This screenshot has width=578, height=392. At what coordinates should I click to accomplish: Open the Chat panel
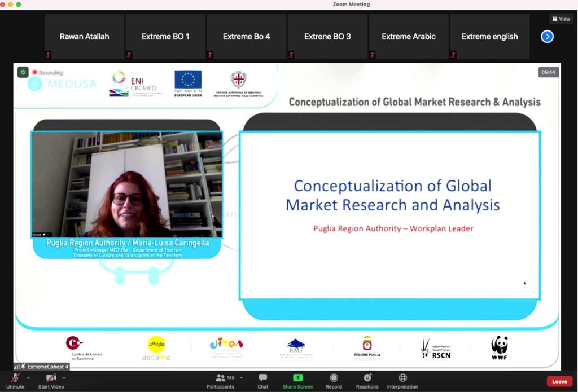262,381
